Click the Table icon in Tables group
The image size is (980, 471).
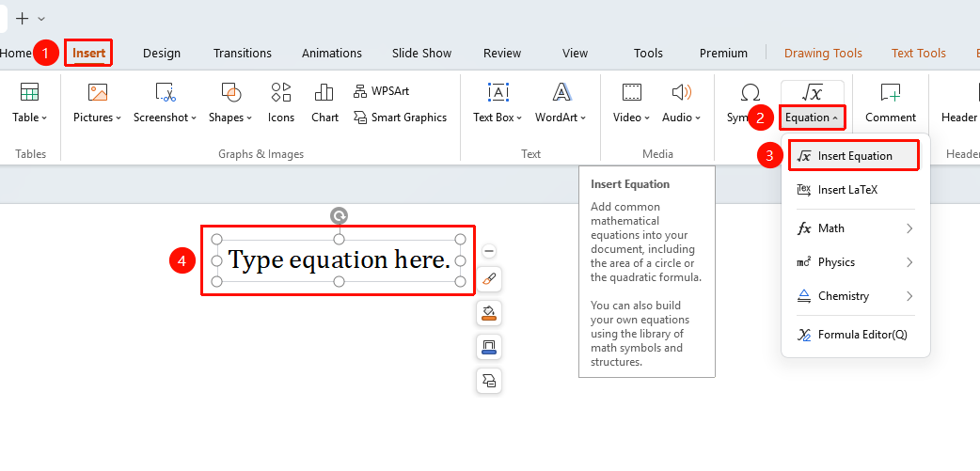[29, 92]
